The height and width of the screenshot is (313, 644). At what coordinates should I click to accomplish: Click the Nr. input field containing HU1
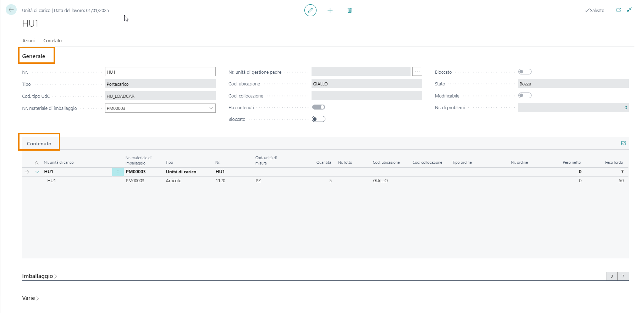[160, 72]
